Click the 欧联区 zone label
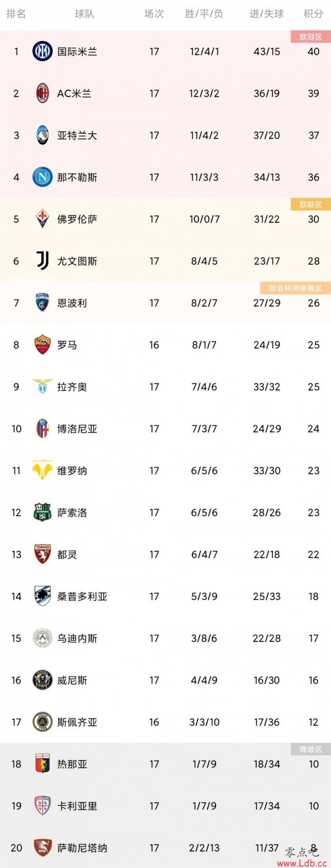Image resolution: width=331 pixels, height=868 pixels. tap(311, 204)
